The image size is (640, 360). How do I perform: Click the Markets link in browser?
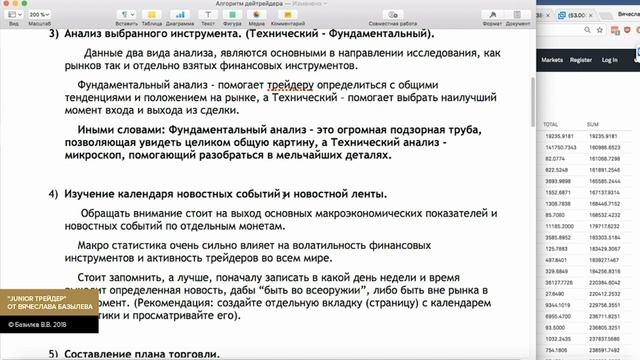(552, 60)
